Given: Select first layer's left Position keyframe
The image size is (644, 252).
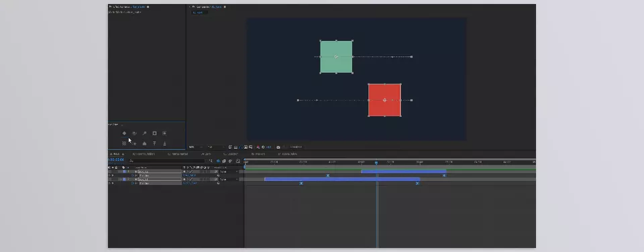Looking at the screenshot, I should (328, 175).
